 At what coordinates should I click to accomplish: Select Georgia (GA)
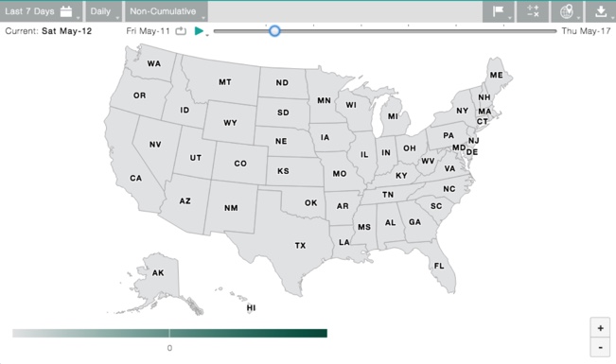(414, 222)
